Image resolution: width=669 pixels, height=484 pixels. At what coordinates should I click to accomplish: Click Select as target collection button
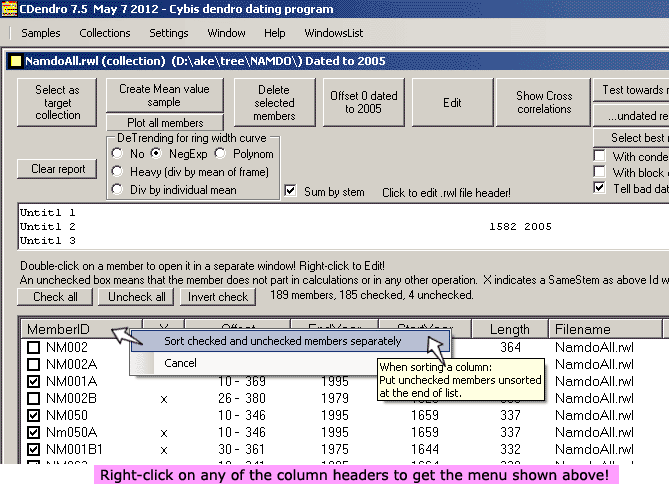pos(57,102)
